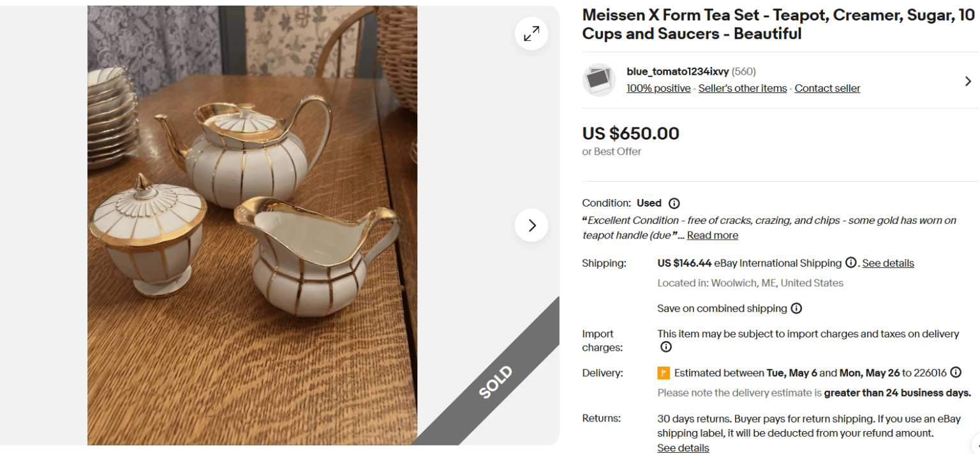Click the delivery estimate info icon
980x454 pixels.
[x=955, y=372]
